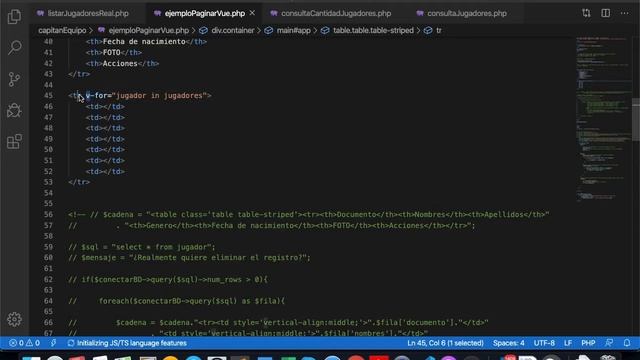Click line number 45 in gutter
This screenshot has width=640, height=360.
point(48,96)
